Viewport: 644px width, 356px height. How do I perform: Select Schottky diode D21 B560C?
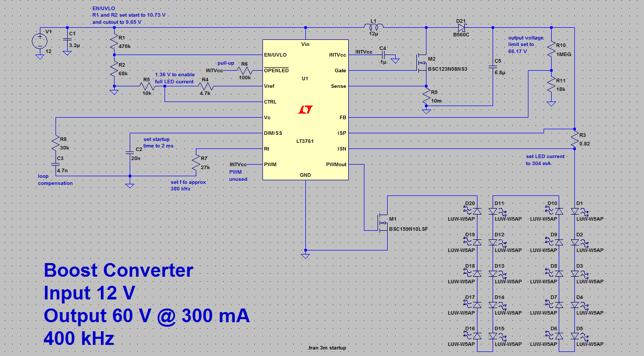461,28
